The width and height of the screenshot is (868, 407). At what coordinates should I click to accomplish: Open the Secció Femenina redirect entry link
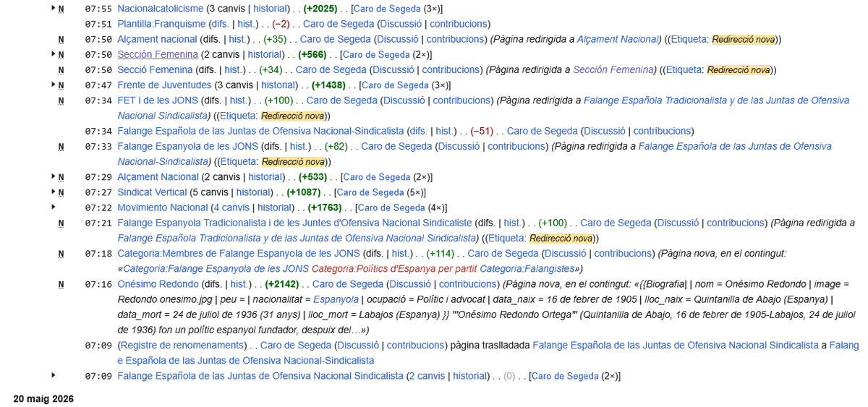(x=155, y=69)
